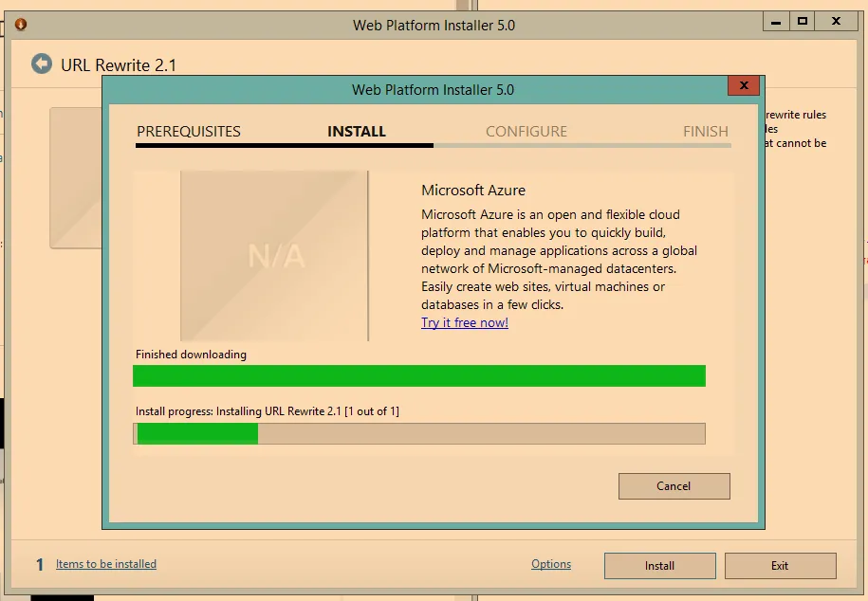Close the install progress dialog
Viewport: 868px width, 601px height.
pyautogui.click(x=744, y=85)
